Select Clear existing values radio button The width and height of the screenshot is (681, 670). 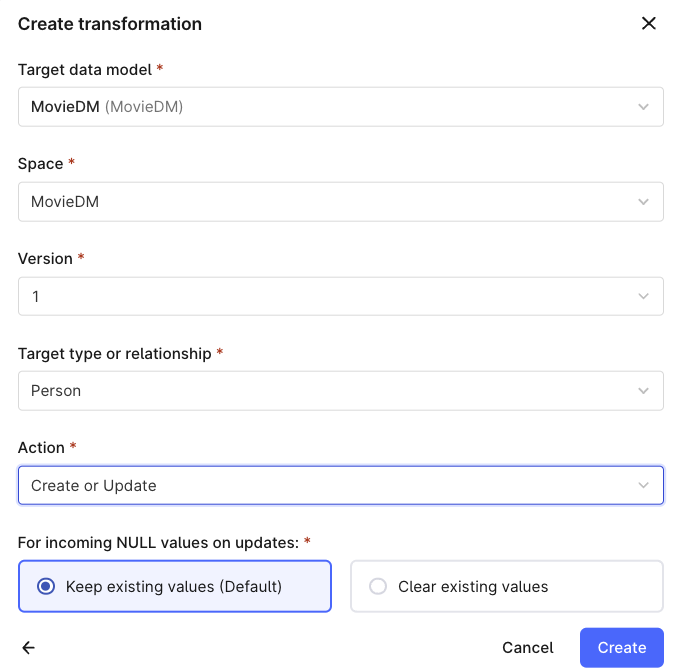[x=378, y=586]
